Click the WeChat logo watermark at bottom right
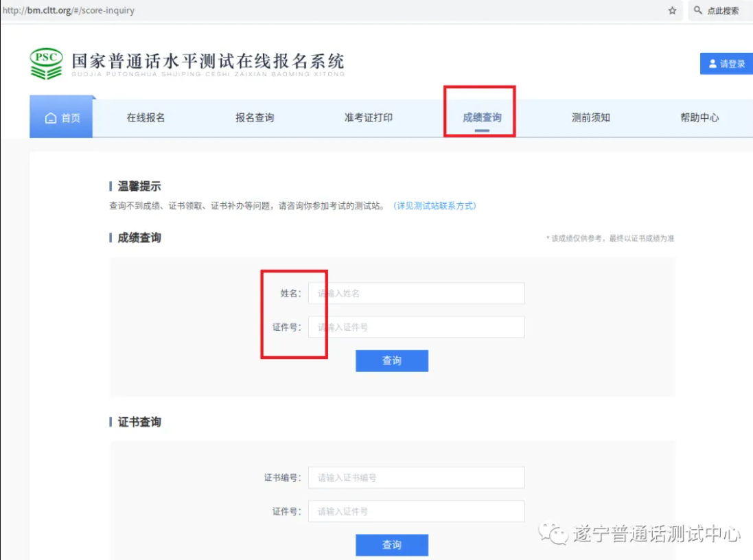This screenshot has width=753, height=560. 553,533
